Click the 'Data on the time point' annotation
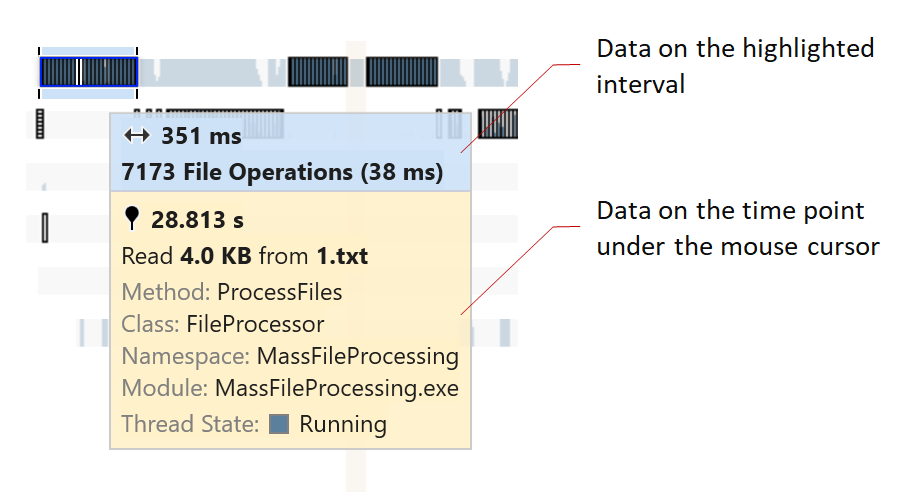The image size is (910, 500). pos(738,228)
